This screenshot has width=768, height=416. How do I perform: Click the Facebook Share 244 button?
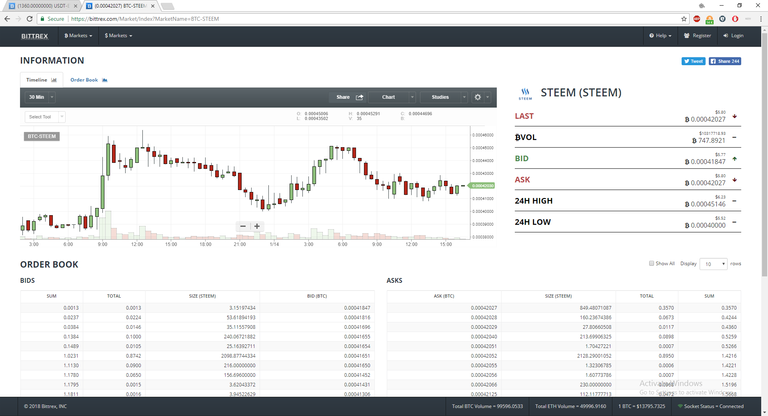724,61
